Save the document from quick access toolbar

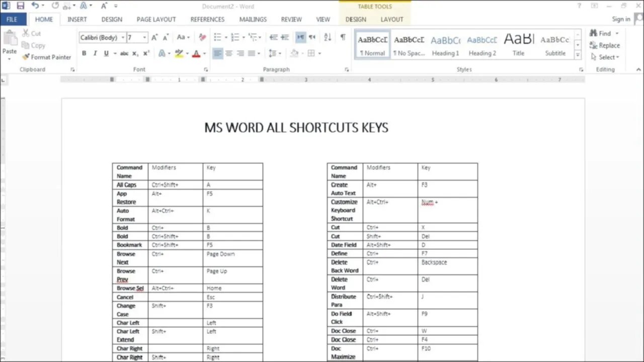tap(21, 6)
